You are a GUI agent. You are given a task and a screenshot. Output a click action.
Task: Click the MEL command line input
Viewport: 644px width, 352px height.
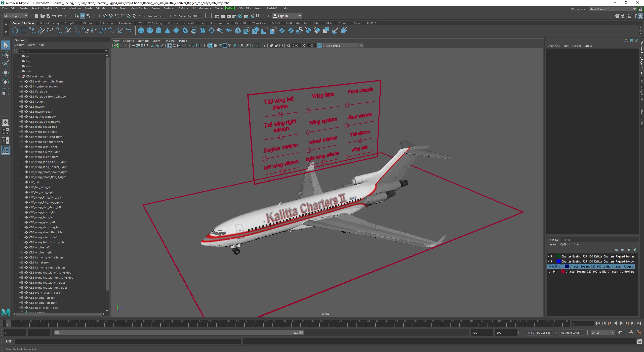pos(128,341)
